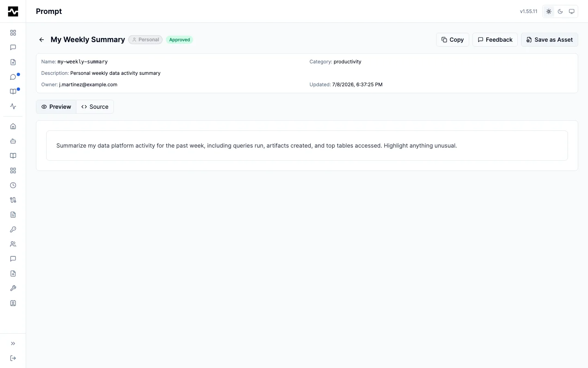Click the prompt text preview box

[x=307, y=146]
